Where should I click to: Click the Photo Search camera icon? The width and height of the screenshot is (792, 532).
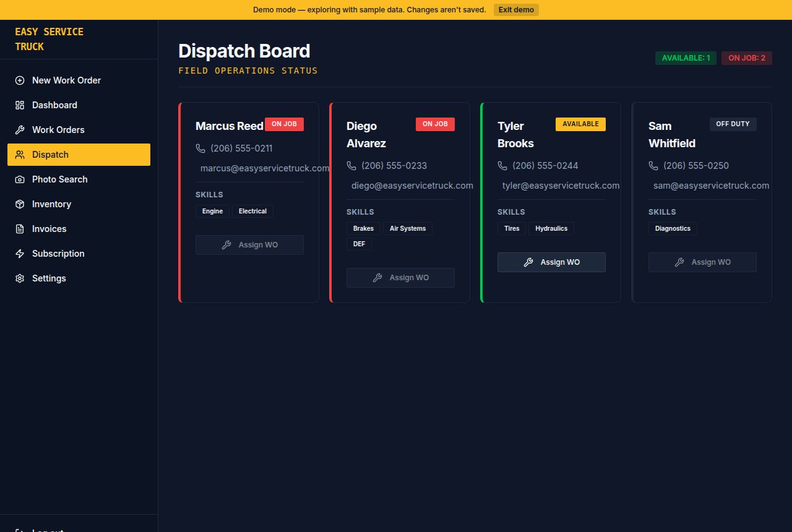pyautogui.click(x=20, y=179)
